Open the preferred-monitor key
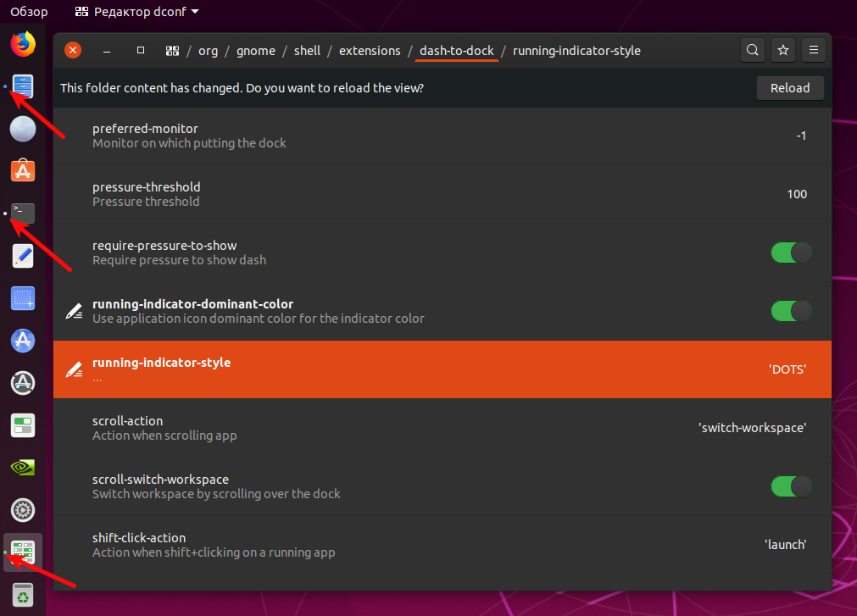The height and width of the screenshot is (616, 857). (442, 136)
